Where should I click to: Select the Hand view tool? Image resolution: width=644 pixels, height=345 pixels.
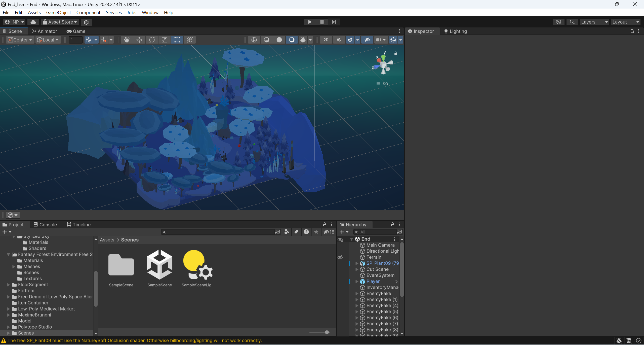127,40
